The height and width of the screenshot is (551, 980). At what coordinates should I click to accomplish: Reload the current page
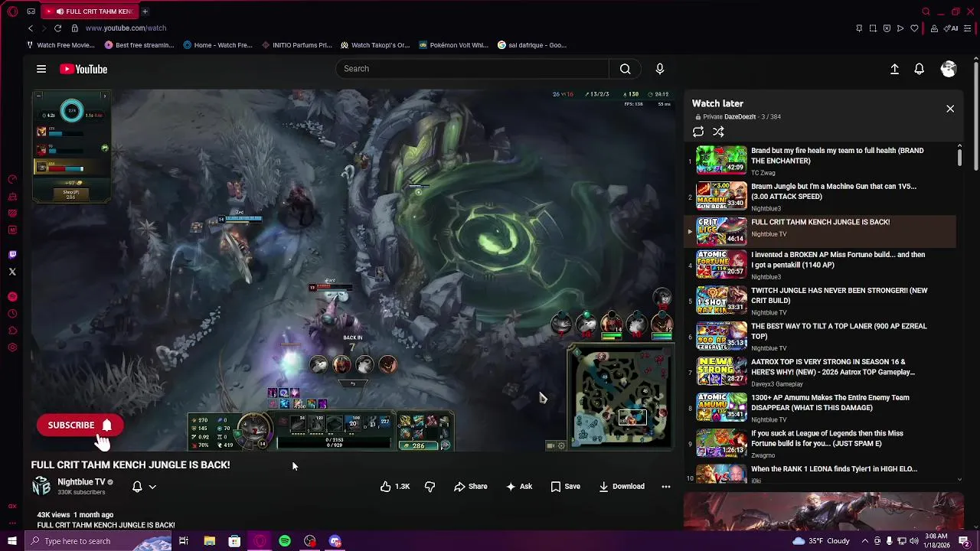click(x=57, y=28)
